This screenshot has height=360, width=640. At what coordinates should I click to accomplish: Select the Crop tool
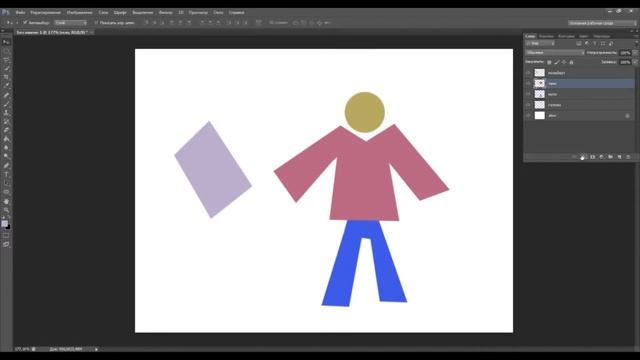[x=6, y=77]
